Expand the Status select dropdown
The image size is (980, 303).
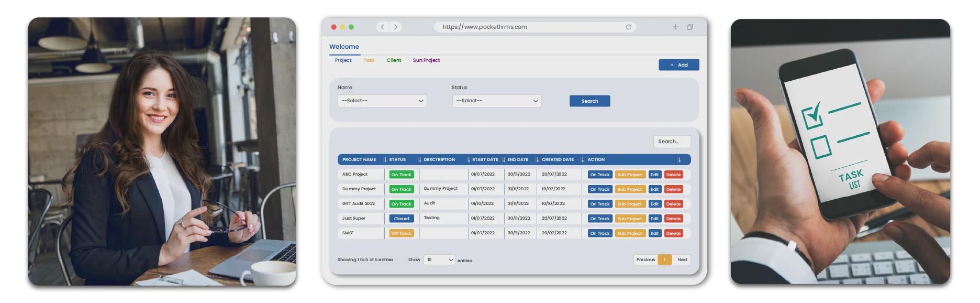pos(496,101)
